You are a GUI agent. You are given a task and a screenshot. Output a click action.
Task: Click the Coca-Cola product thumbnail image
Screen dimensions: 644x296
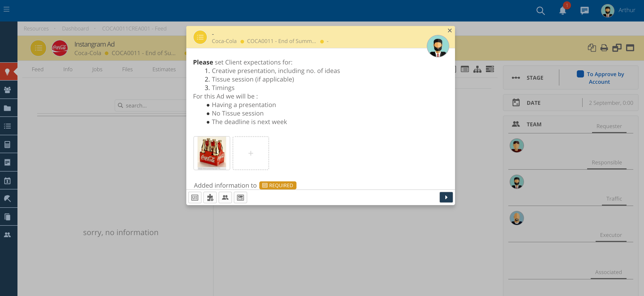point(212,153)
